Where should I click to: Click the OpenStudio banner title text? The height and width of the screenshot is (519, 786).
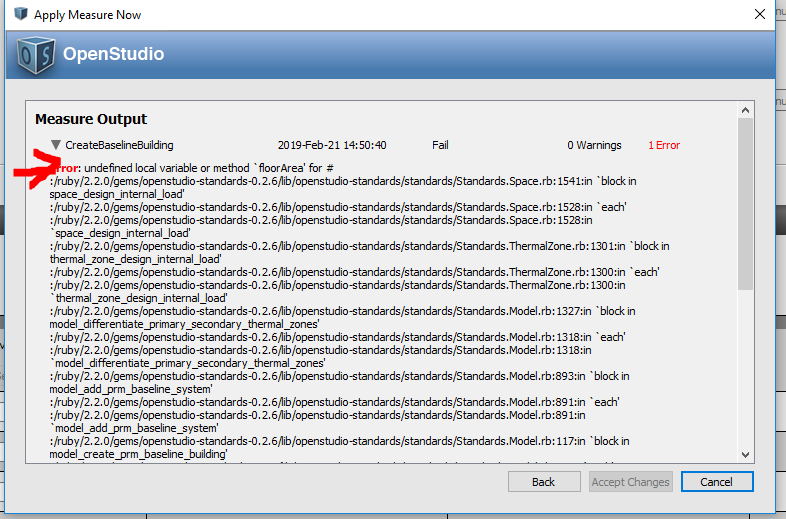(x=113, y=54)
